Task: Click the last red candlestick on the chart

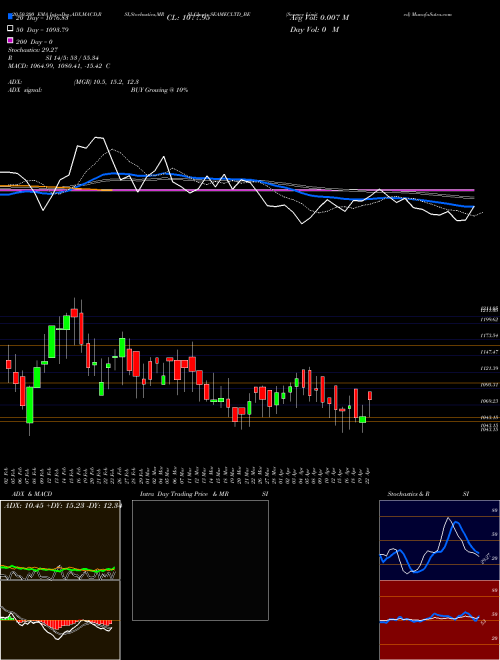Action: tap(370, 396)
